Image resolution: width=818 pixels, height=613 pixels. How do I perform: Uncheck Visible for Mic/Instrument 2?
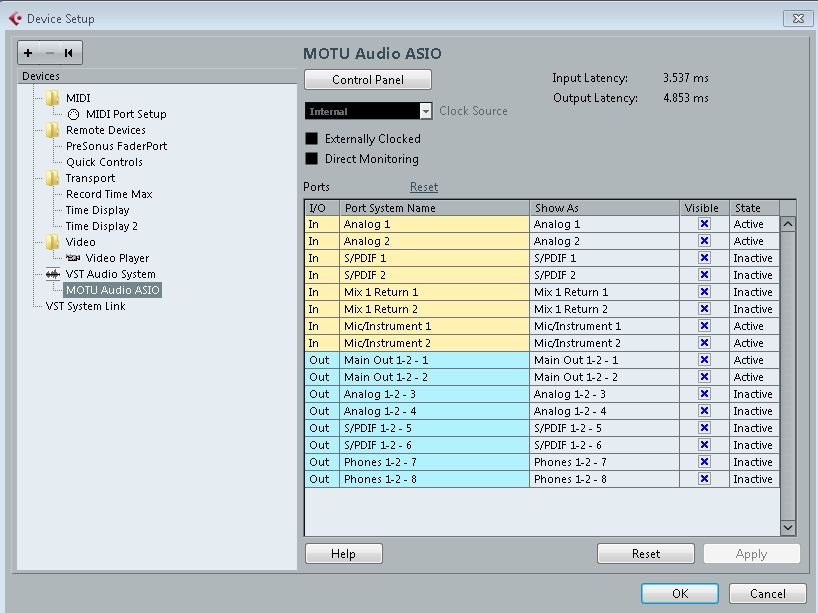704,343
